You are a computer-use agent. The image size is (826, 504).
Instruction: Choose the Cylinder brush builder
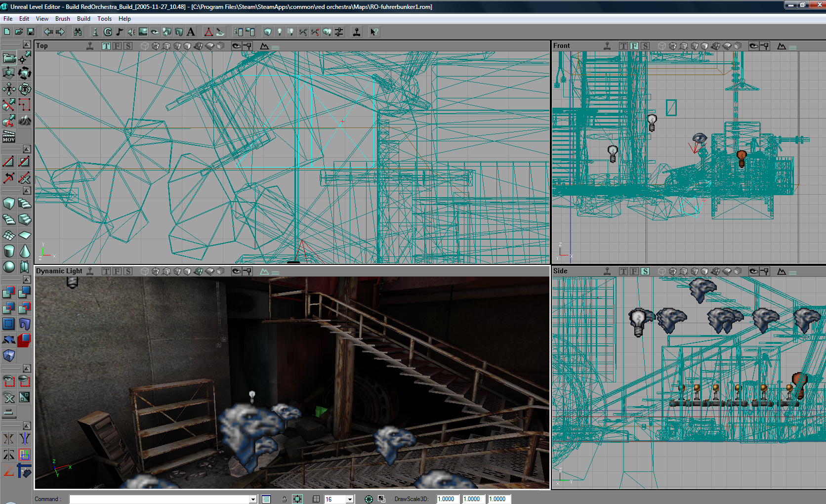click(x=9, y=251)
